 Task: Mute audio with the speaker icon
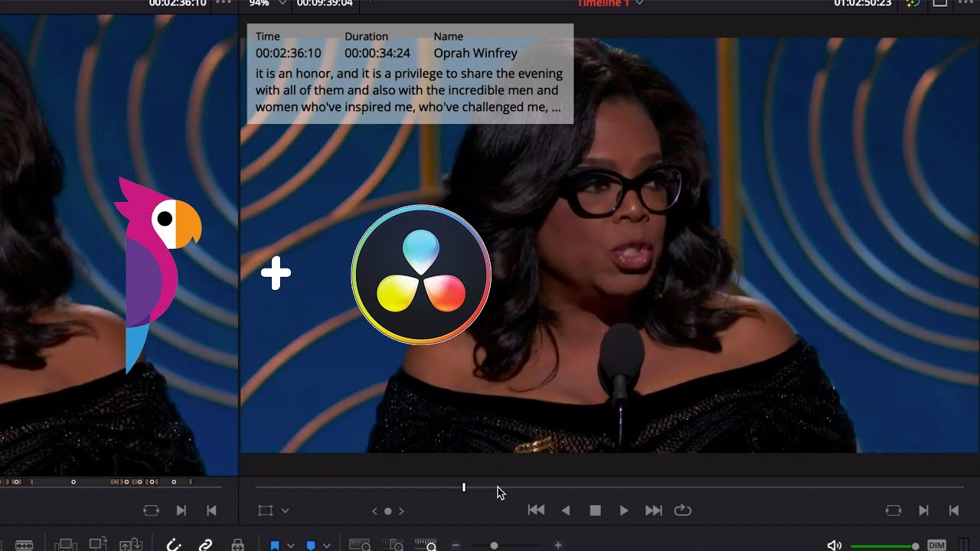click(x=834, y=546)
